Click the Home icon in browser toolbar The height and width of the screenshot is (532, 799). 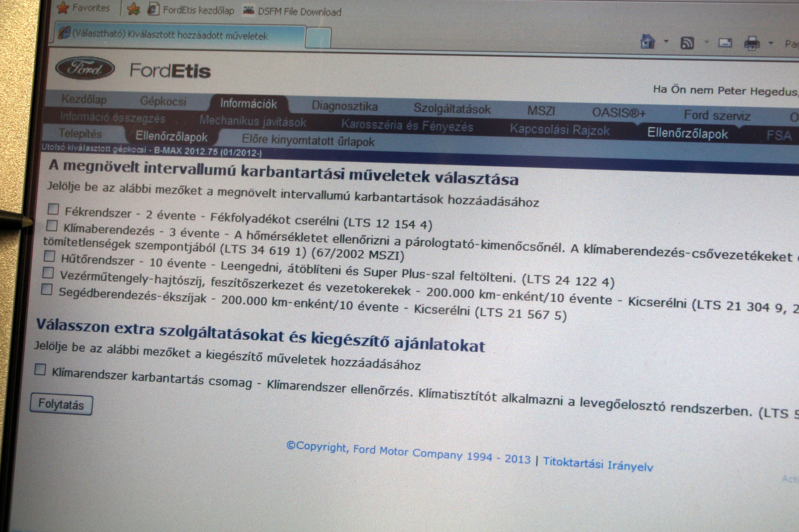[648, 41]
